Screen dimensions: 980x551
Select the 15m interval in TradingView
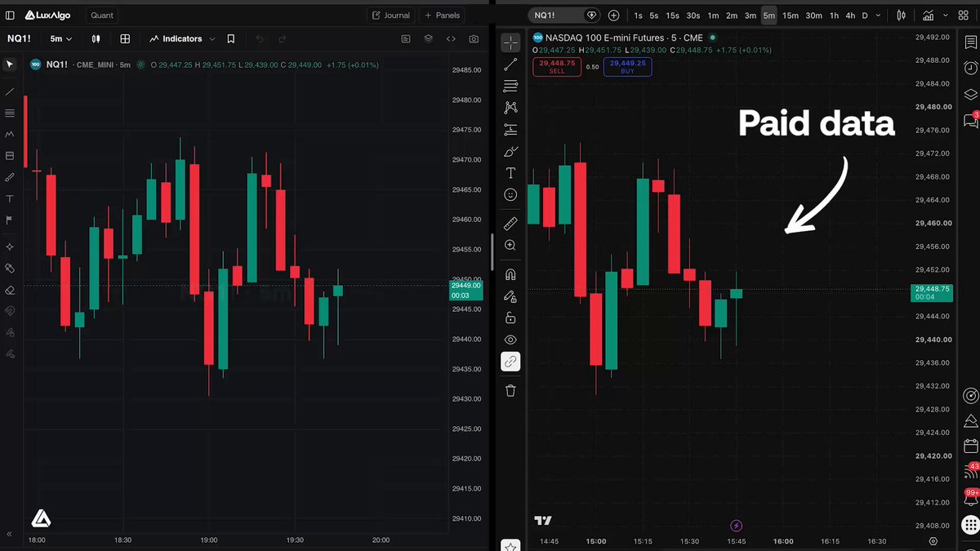tap(791, 16)
